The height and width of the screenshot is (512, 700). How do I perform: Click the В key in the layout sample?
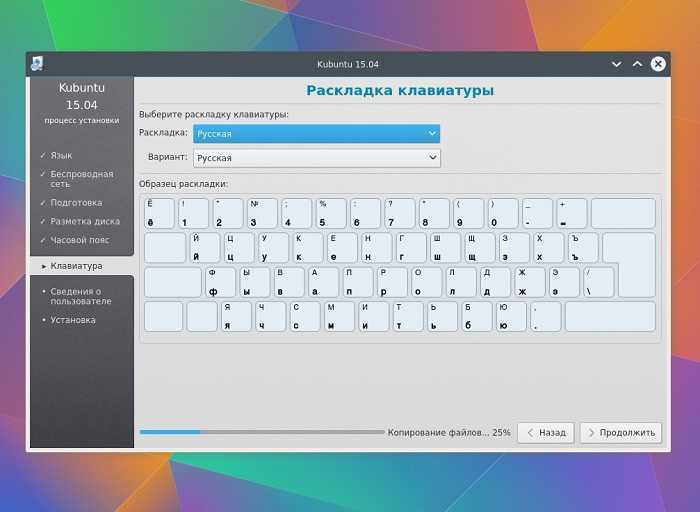(289, 282)
